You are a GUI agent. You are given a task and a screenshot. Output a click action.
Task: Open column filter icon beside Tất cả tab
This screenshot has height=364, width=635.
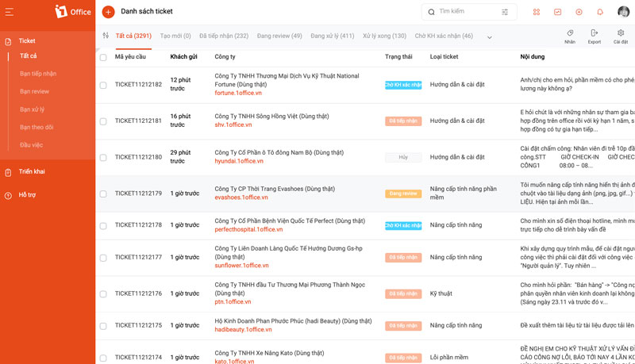[106, 36]
